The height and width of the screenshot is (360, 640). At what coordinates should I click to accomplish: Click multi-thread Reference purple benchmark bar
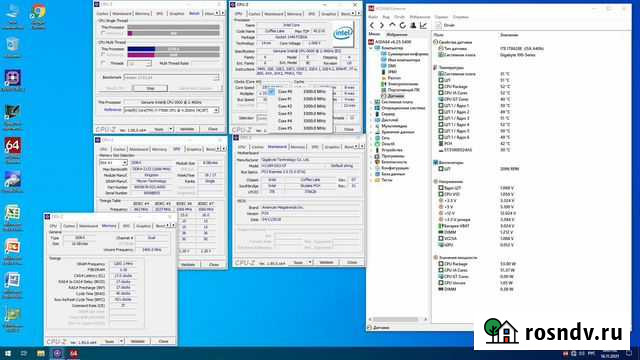click(141, 54)
